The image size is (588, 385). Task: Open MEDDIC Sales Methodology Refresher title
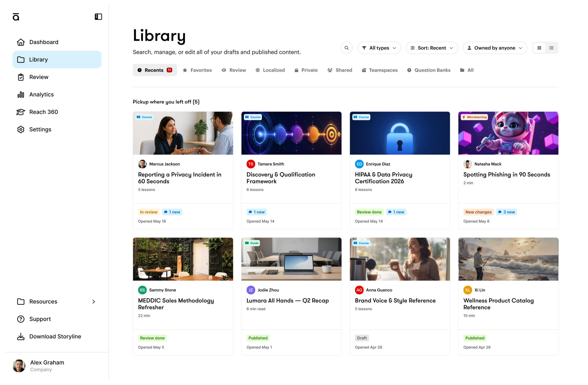(176, 304)
